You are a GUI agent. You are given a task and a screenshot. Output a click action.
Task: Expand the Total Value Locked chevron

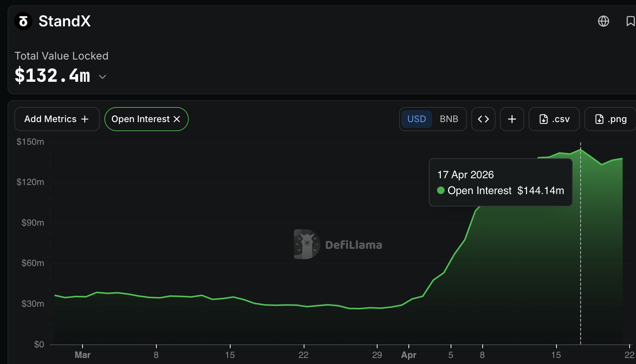[102, 77]
